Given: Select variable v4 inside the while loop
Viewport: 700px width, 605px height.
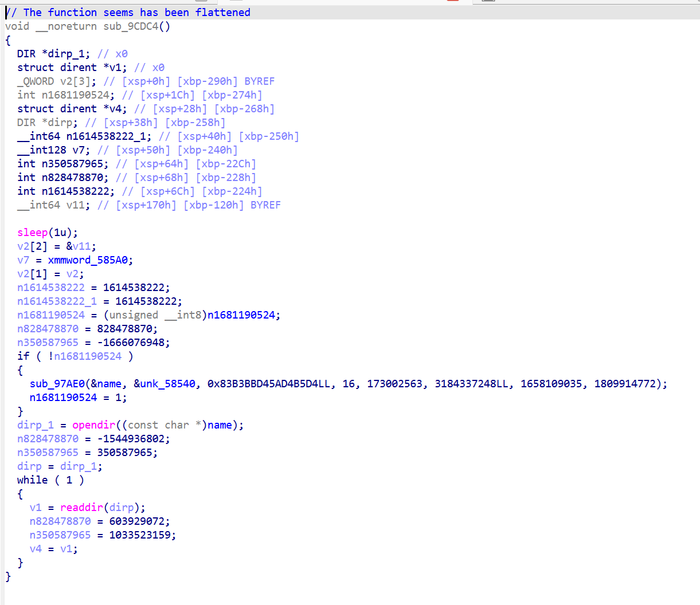Looking at the screenshot, I should (x=35, y=548).
